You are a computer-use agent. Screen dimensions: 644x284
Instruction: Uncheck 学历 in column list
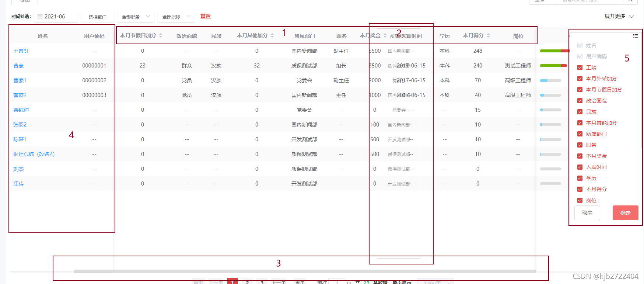coord(580,178)
